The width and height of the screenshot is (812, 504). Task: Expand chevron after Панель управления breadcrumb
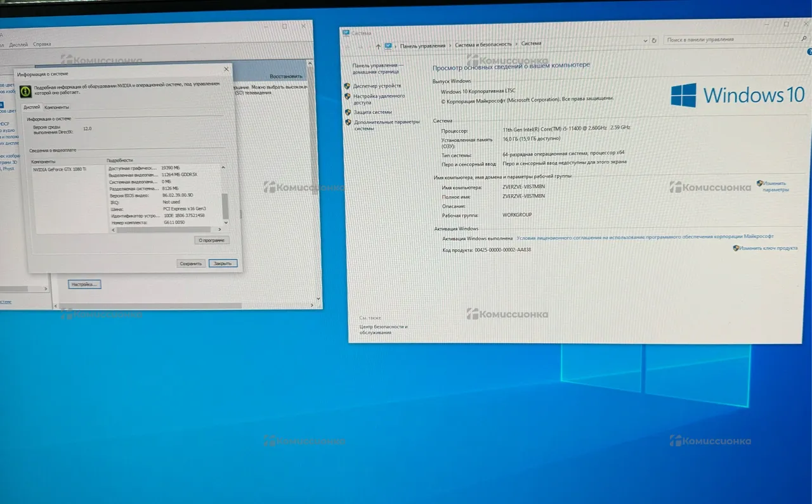tap(450, 44)
